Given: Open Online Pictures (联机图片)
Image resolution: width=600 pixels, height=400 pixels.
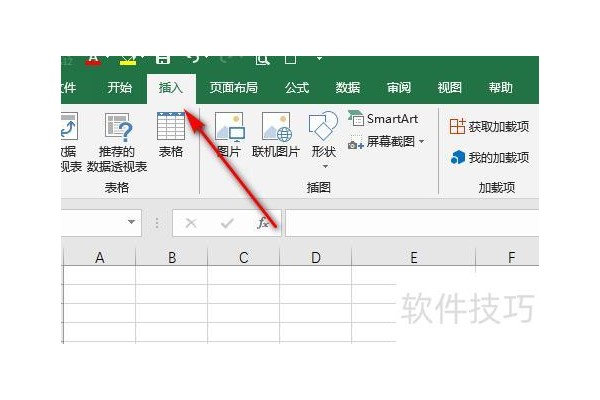Looking at the screenshot, I should pyautogui.click(x=276, y=134).
